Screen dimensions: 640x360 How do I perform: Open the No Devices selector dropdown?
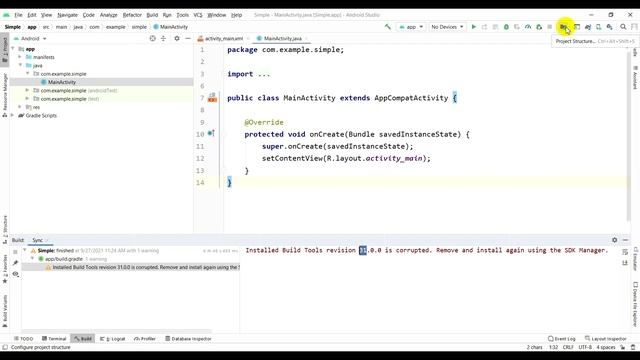pyautogui.click(x=447, y=27)
